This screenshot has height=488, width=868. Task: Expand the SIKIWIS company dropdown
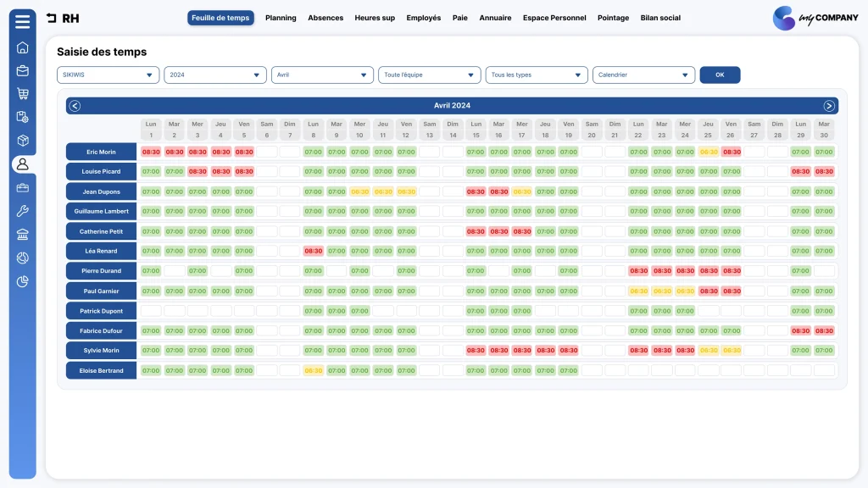(x=108, y=75)
